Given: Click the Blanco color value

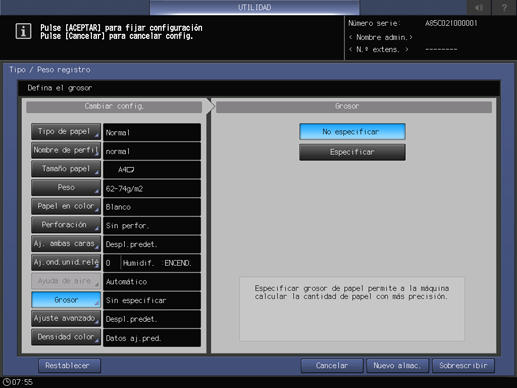Looking at the screenshot, I should click(152, 207).
